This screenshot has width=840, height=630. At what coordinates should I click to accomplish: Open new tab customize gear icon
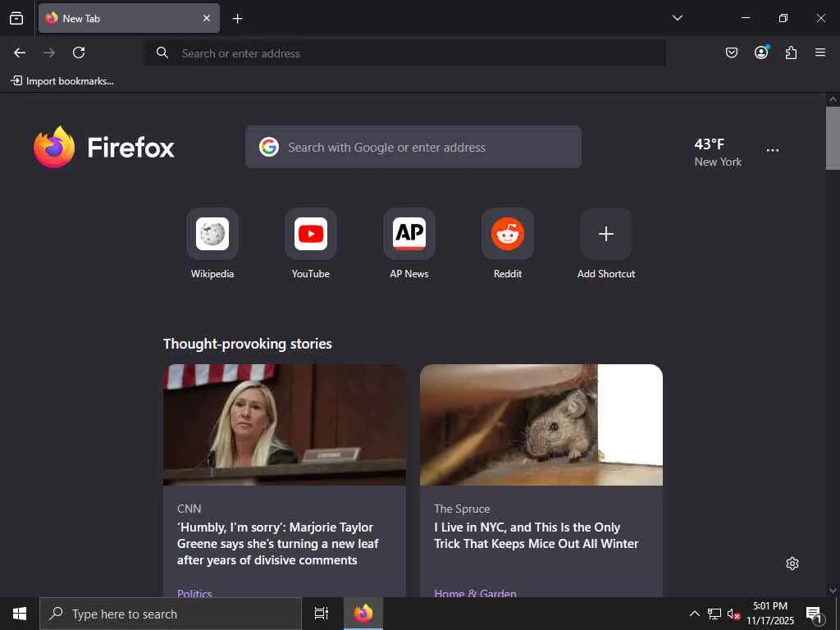(x=792, y=564)
